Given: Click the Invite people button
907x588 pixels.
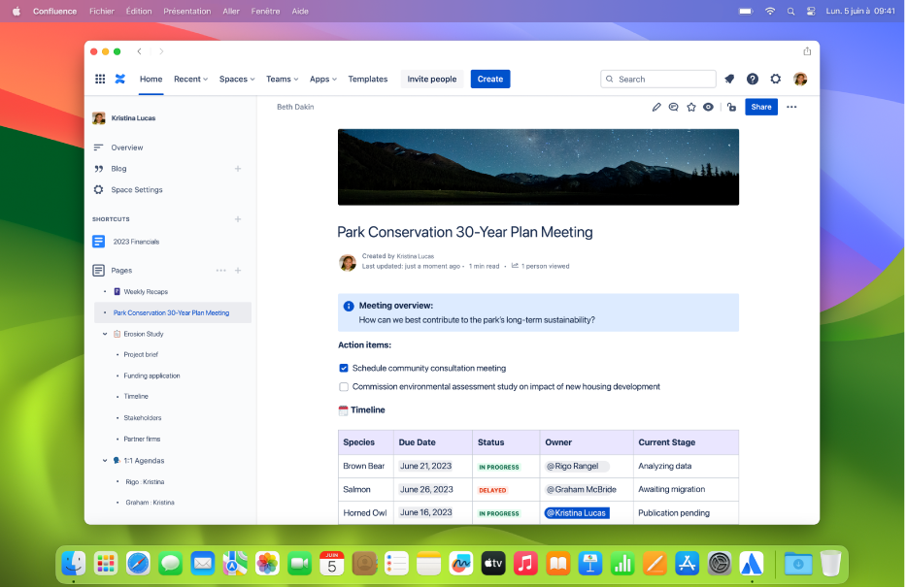Looking at the screenshot, I should coord(432,79).
